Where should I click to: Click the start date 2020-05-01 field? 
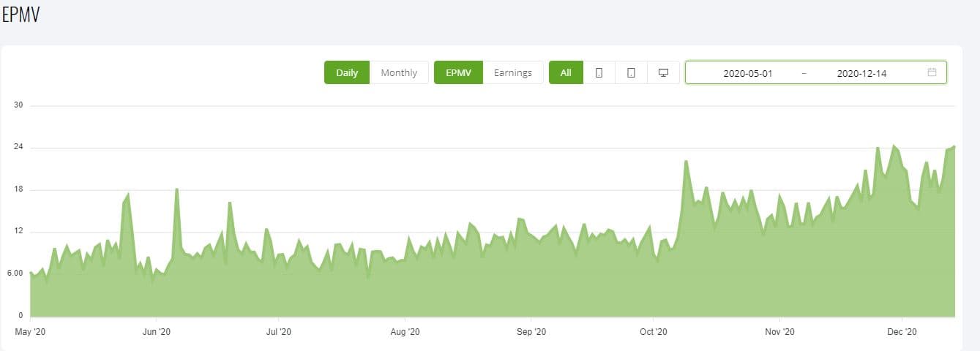pyautogui.click(x=747, y=73)
